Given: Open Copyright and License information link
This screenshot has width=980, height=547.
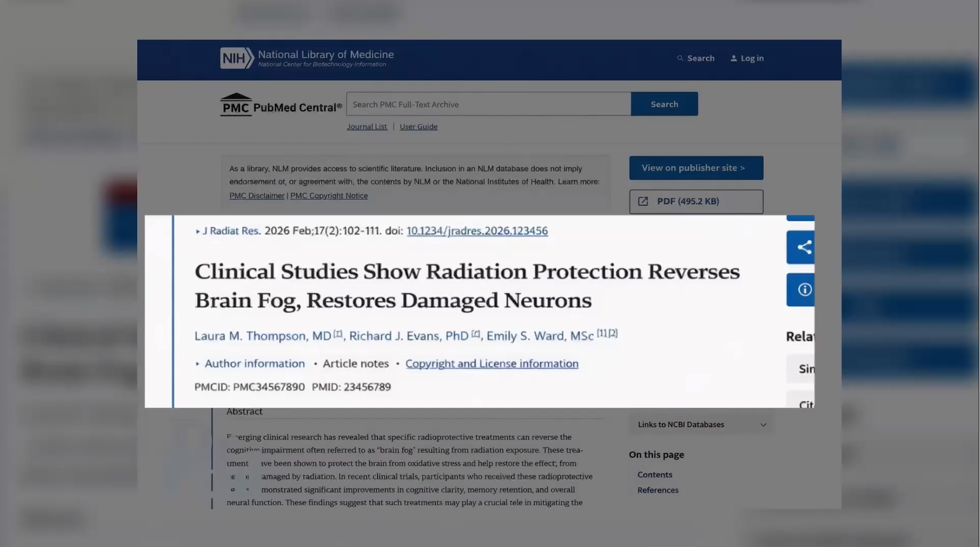Looking at the screenshot, I should pyautogui.click(x=492, y=364).
